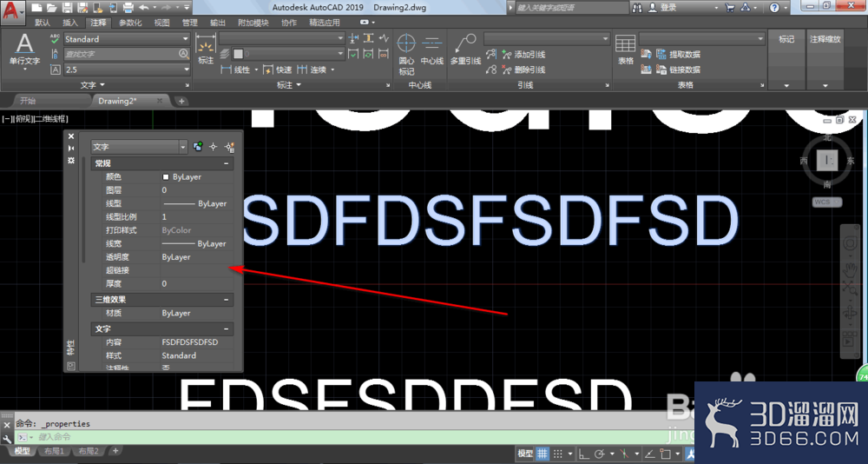Switch to the 参数化 ribbon tab
This screenshot has width=868, height=464.
[131, 23]
